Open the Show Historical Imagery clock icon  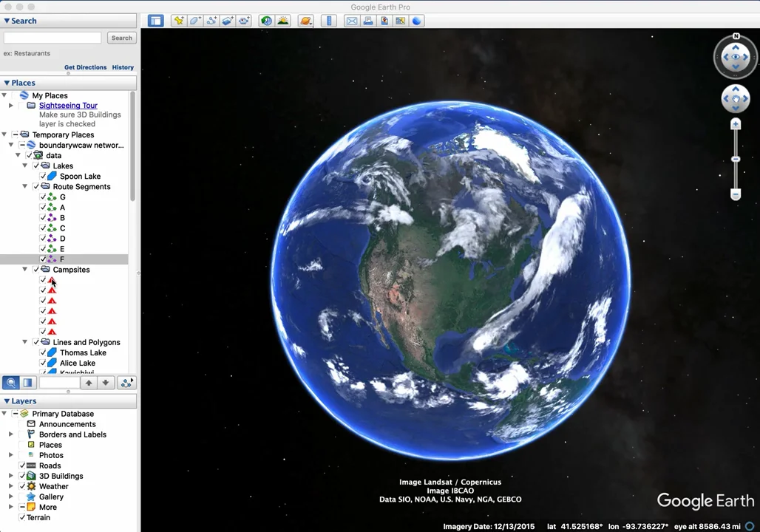coord(266,21)
